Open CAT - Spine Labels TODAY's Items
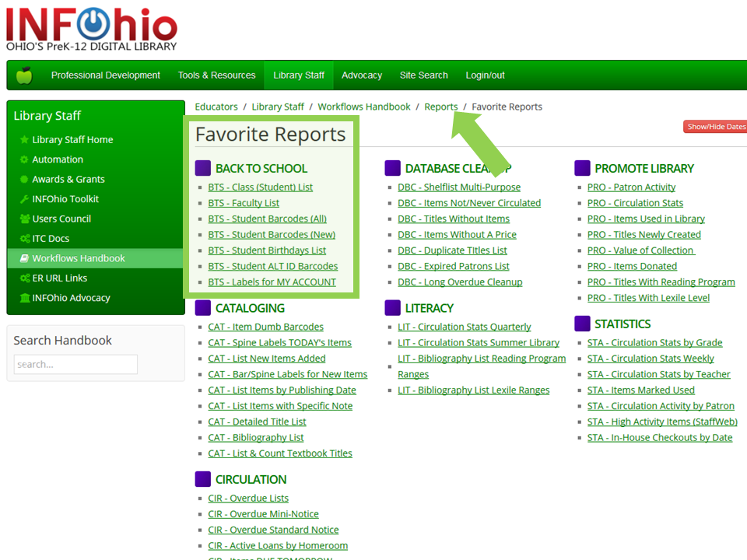747x560 pixels. [x=279, y=342]
